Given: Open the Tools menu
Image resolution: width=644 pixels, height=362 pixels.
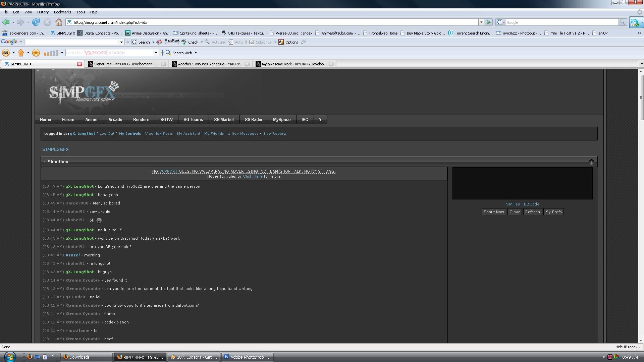Looking at the screenshot, I should (x=81, y=12).
